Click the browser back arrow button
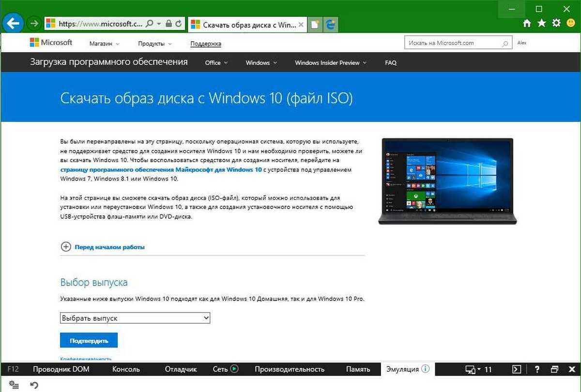Viewport: 581px width, 392px height. pos(13,23)
